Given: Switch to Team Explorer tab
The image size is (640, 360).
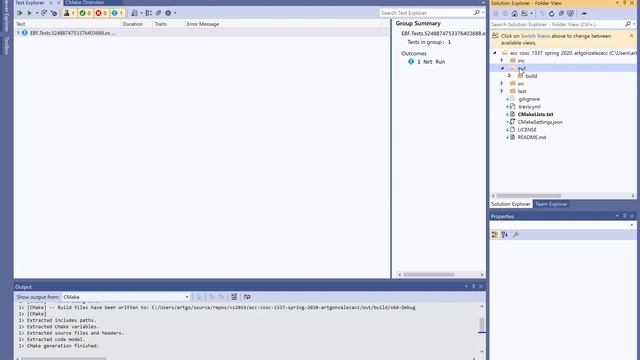Looking at the screenshot, I should pos(551,204).
